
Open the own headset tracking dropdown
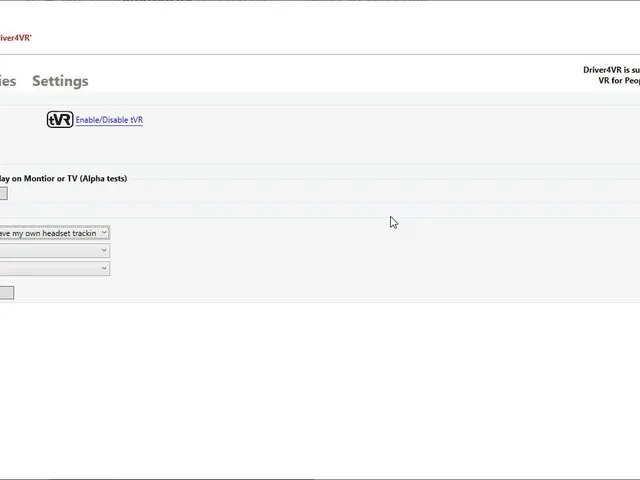click(55, 233)
